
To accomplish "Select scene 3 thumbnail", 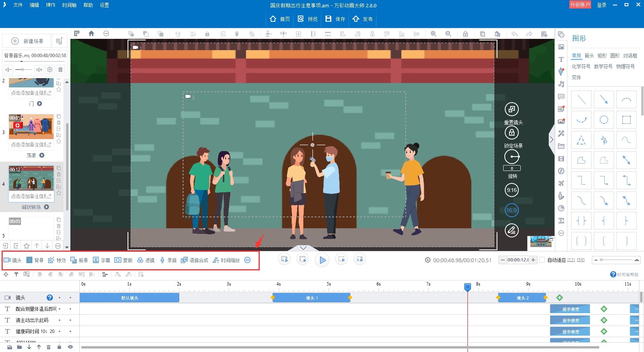I will point(31,127).
